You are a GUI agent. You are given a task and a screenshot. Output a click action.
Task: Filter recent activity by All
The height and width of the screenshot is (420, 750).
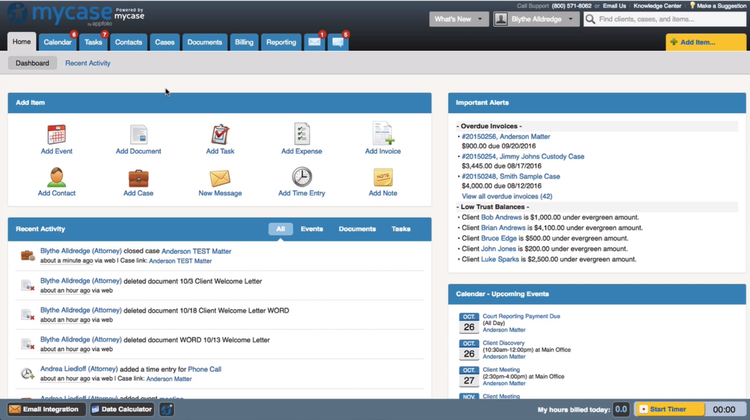pos(280,229)
